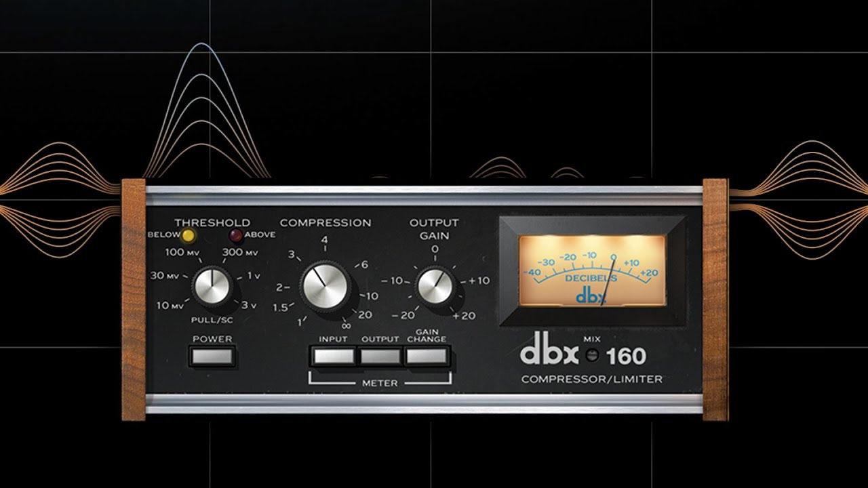Click the "∞" compression ratio marking

point(347,326)
